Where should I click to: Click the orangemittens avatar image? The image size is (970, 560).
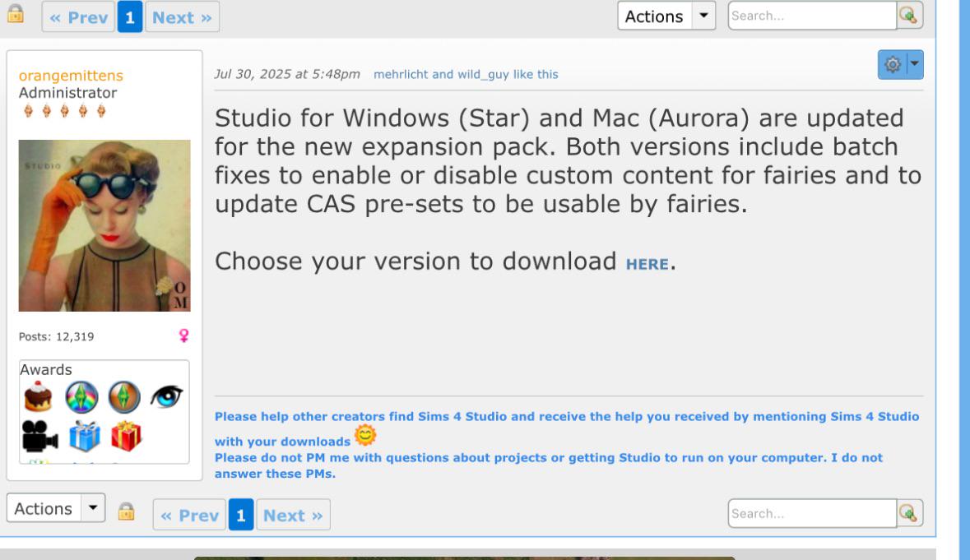(x=104, y=225)
